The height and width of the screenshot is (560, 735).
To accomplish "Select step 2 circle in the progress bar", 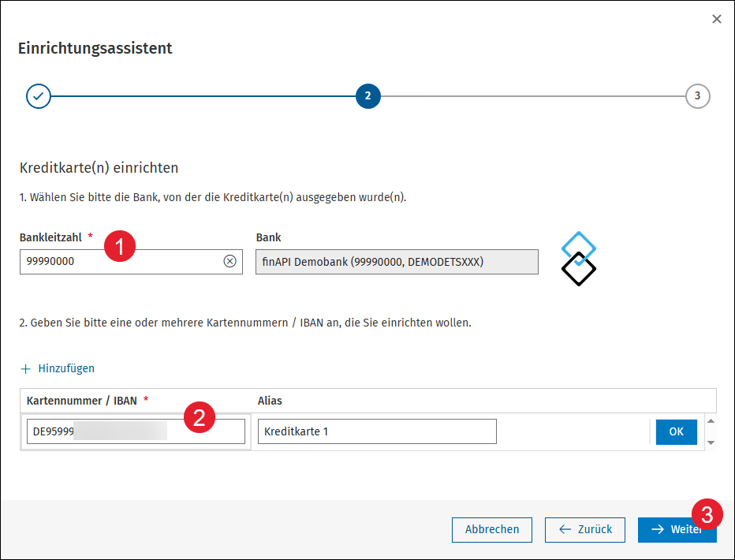I will click(x=368, y=96).
